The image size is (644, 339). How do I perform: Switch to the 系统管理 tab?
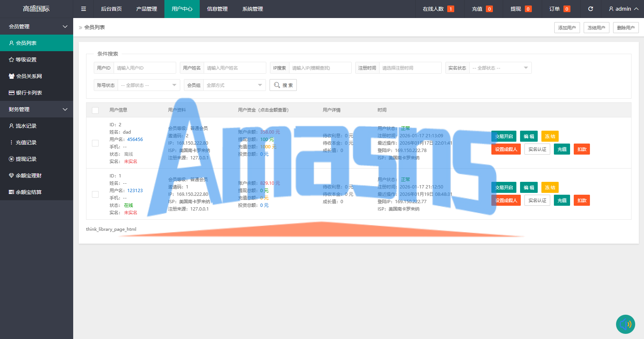tap(253, 9)
